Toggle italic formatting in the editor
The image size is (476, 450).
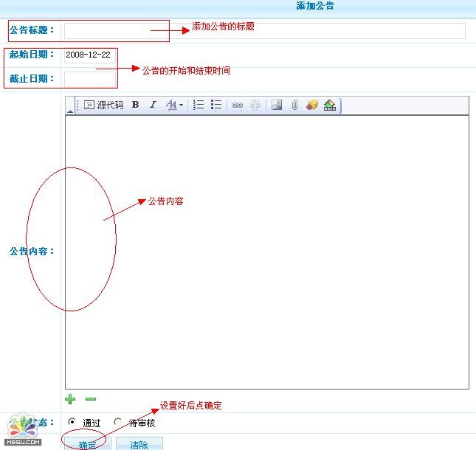pos(153,105)
